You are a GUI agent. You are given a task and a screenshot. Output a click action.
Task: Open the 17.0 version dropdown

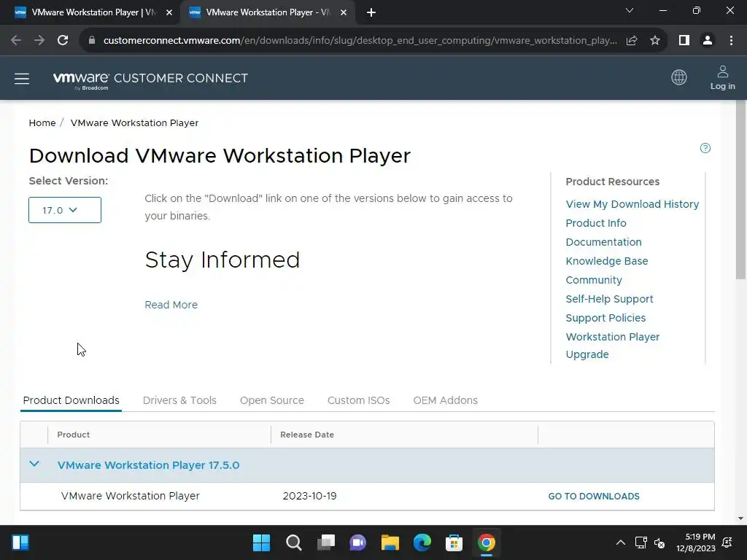pos(65,210)
